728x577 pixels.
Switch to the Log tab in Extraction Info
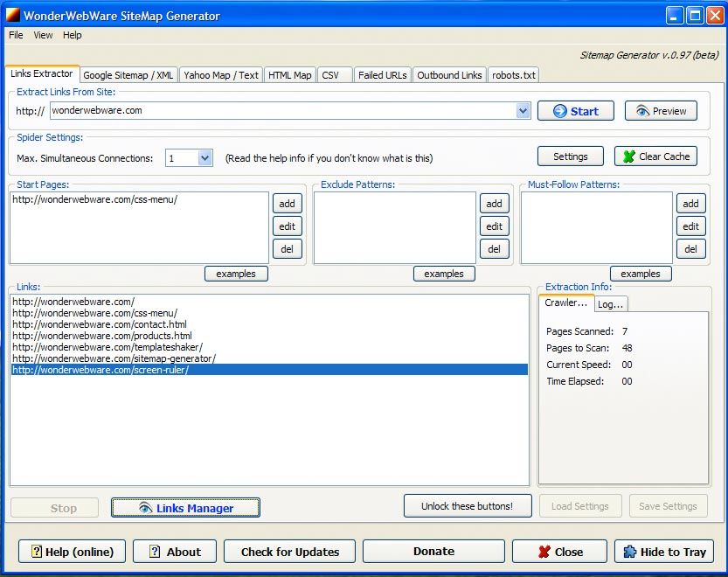[610, 303]
